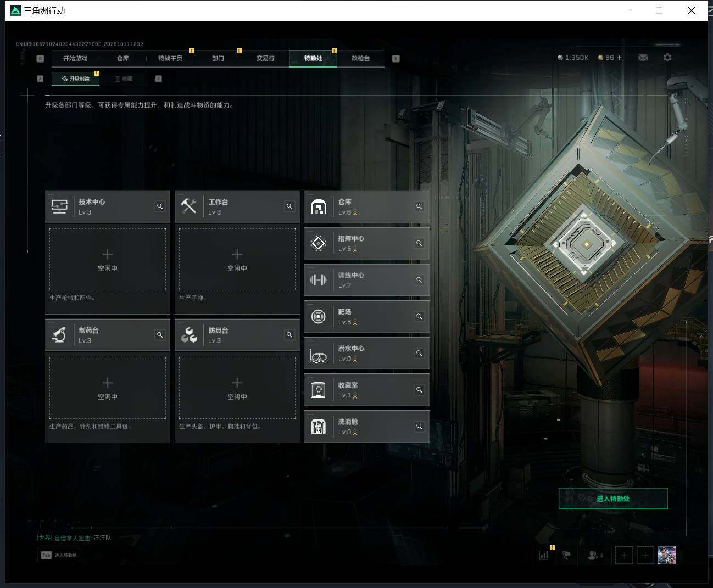Open the mail envelope icon
Image resolution: width=713 pixels, height=588 pixels.
coord(643,58)
